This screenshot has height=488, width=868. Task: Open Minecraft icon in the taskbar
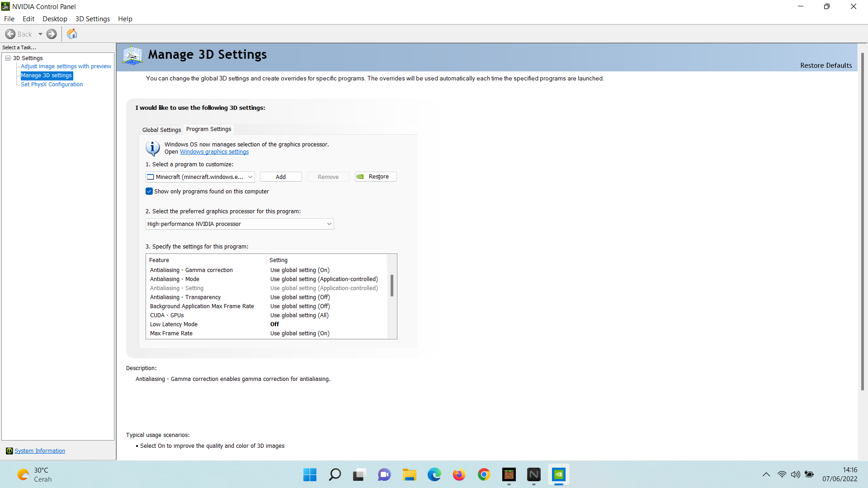coord(509,474)
